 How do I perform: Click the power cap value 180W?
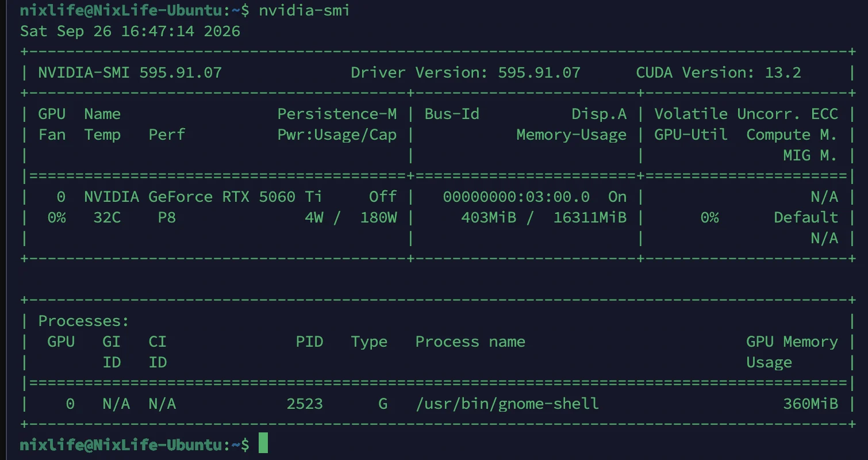click(378, 217)
